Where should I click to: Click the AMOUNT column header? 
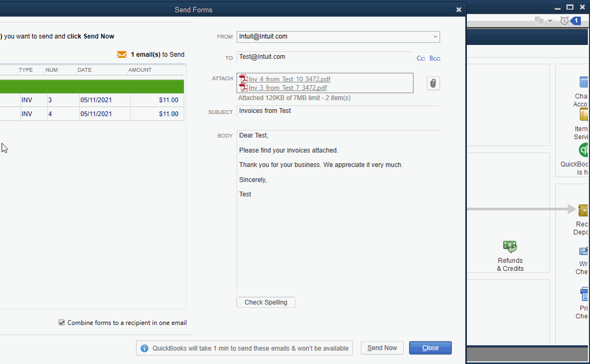[x=139, y=70]
